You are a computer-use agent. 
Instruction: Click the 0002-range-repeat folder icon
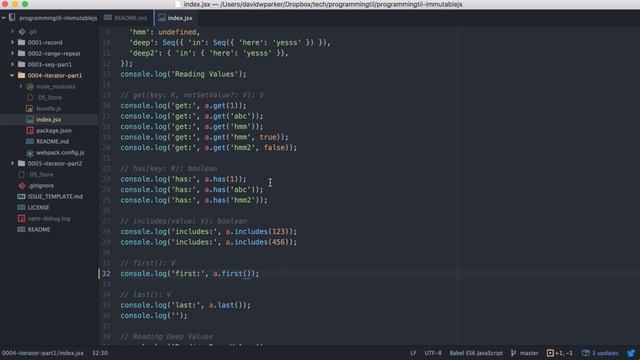[x=22, y=53]
